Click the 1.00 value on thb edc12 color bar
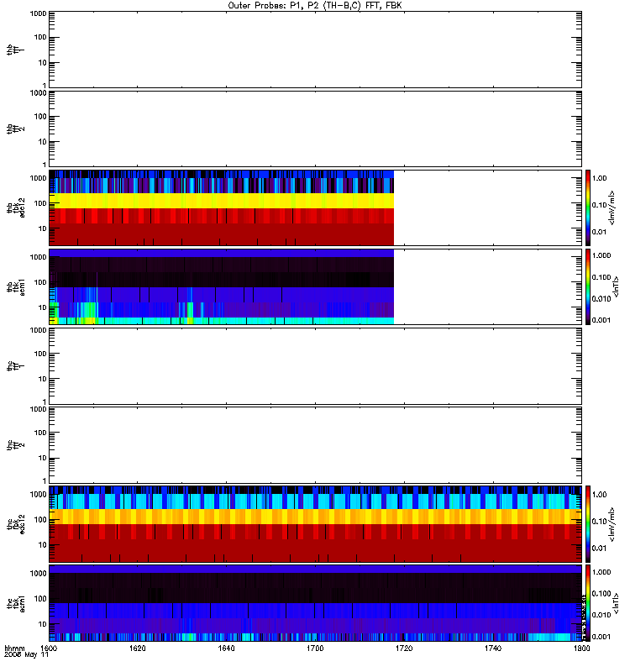Viewport: 630px width, 672px height. click(x=600, y=178)
